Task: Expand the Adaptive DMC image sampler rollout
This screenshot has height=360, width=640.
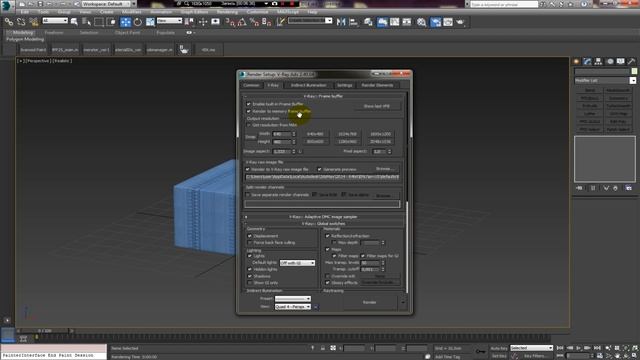Action: coord(323,217)
